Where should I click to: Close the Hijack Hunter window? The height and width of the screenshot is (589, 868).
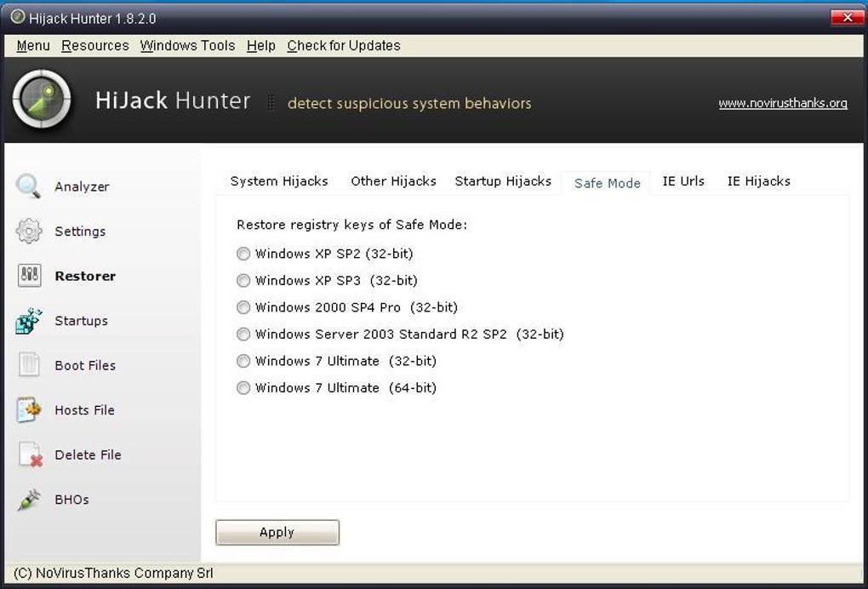tap(847, 18)
